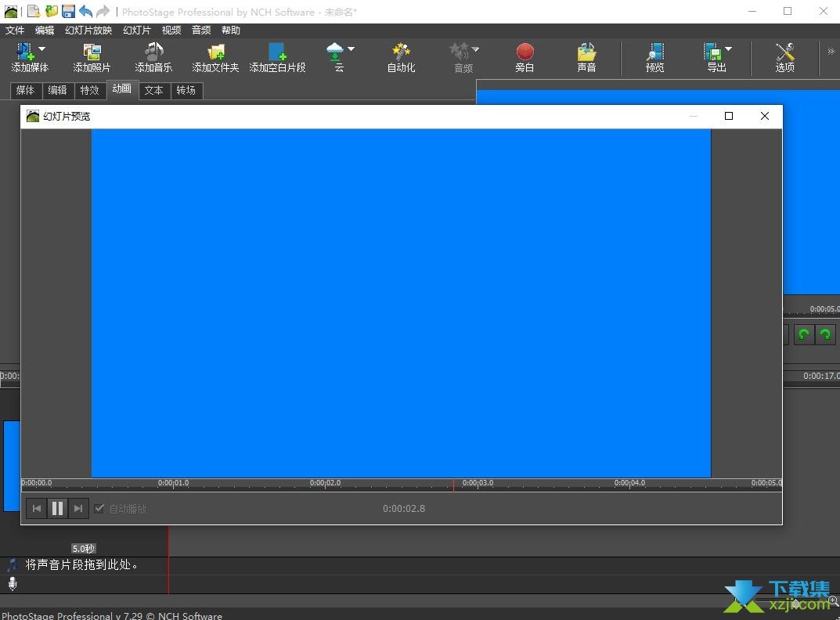This screenshot has width=840, height=620.
Task: Click the rotate left green arrow button
Action: 803,334
